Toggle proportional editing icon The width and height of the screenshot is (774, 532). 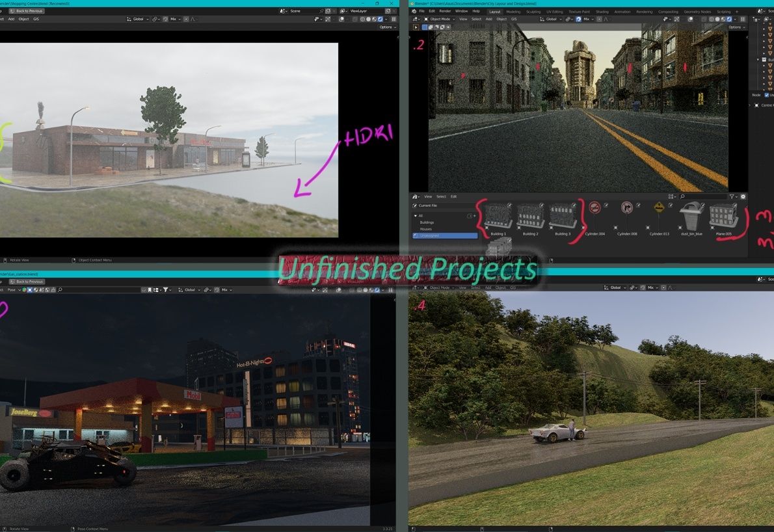click(x=599, y=19)
